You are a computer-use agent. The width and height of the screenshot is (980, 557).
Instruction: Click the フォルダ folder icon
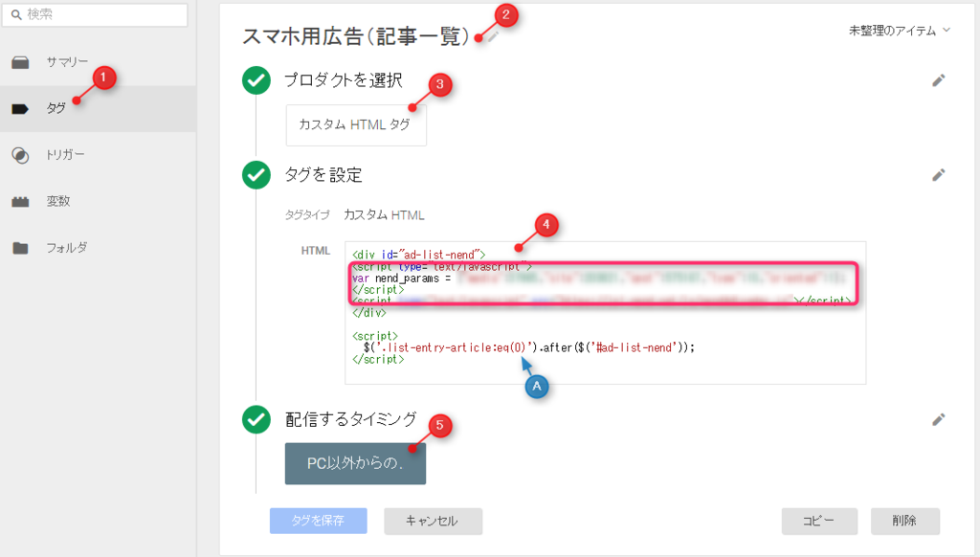(x=20, y=248)
